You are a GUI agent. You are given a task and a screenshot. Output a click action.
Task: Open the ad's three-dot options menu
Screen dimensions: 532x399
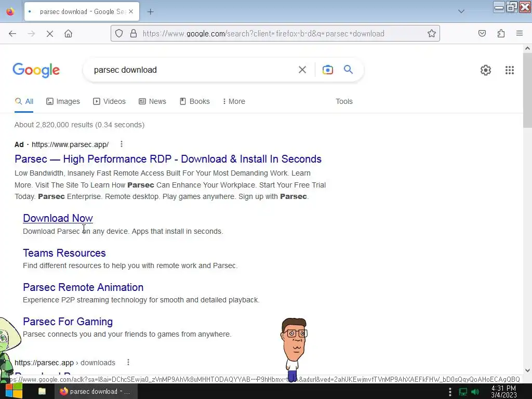point(122,144)
